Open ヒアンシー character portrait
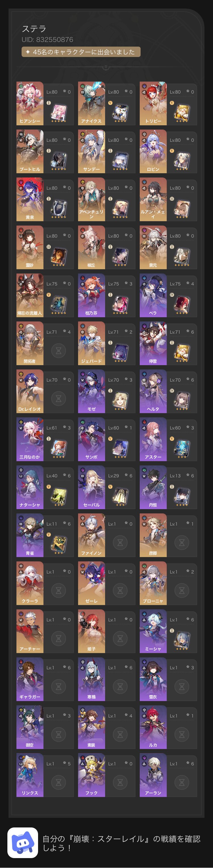Viewport: 213px width, 868px height. click(x=30, y=103)
